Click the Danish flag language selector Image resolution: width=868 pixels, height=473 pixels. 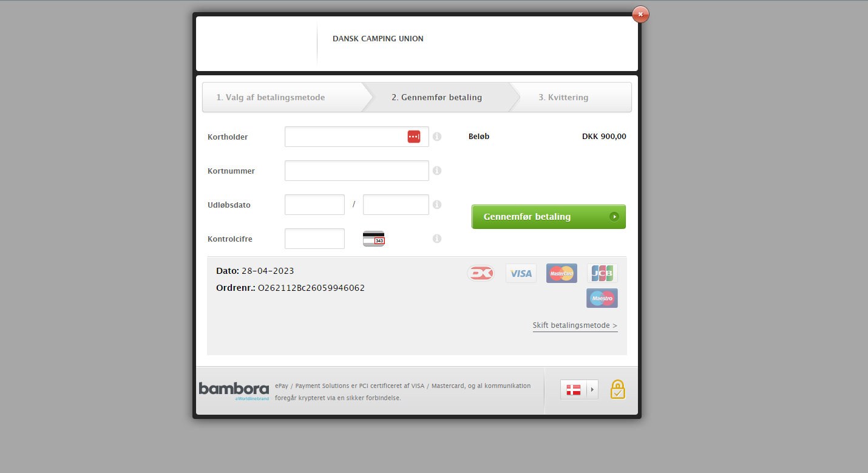(574, 390)
